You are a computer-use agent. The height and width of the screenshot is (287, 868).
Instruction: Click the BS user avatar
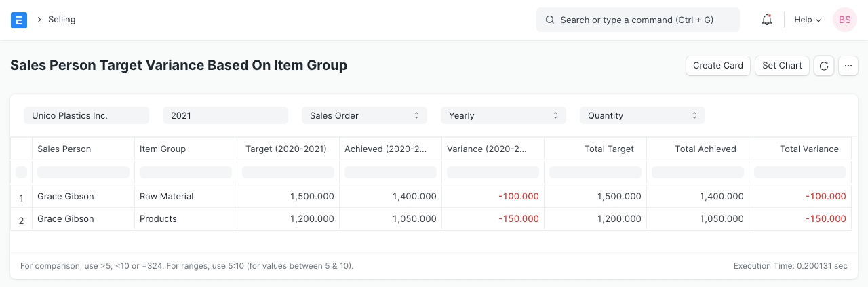click(845, 20)
